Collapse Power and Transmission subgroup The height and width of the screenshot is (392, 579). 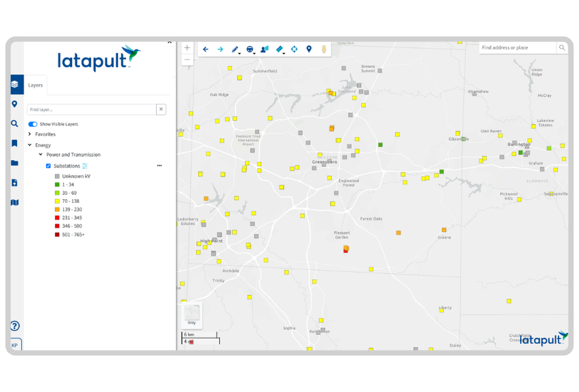(x=40, y=155)
